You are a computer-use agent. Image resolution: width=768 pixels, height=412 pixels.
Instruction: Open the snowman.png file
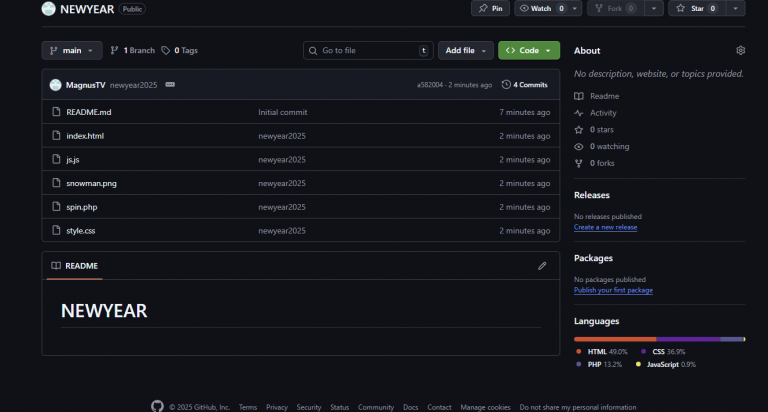click(92, 183)
